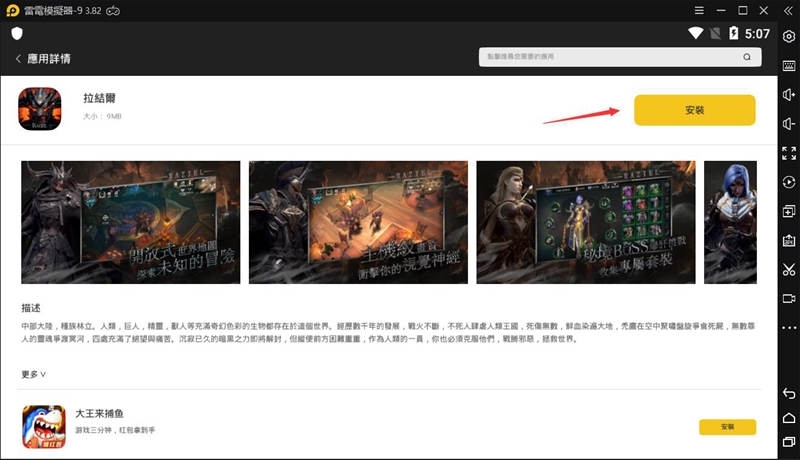Open keyboard mapping icon in sidebar

click(x=789, y=66)
